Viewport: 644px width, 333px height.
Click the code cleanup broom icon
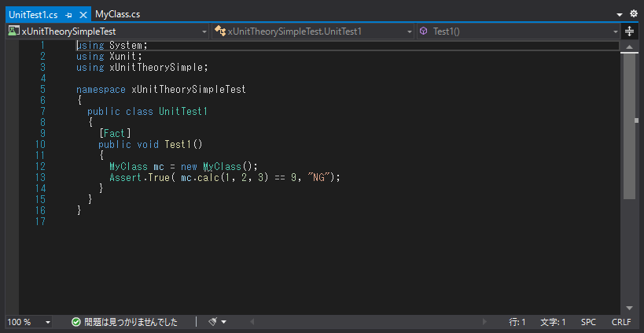pos(213,321)
